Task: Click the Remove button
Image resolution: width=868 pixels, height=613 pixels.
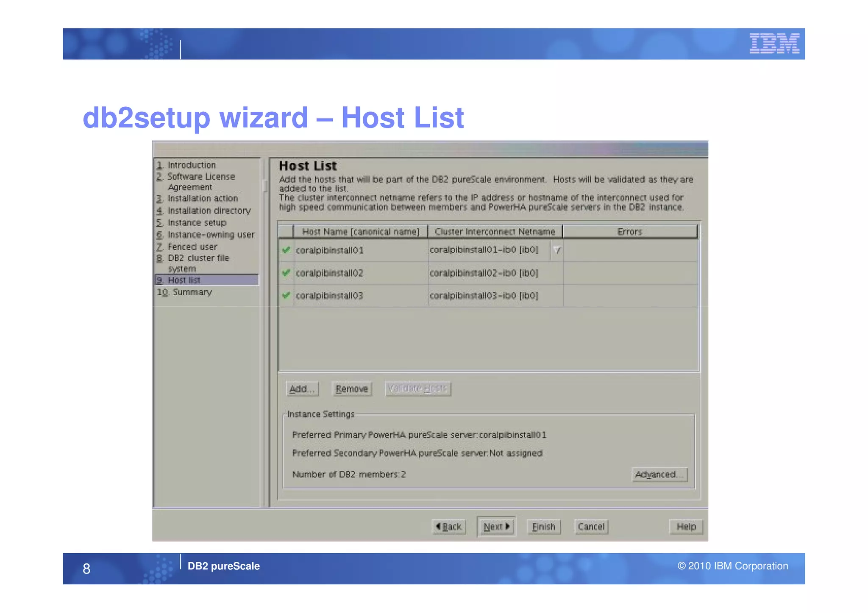Action: [352, 388]
